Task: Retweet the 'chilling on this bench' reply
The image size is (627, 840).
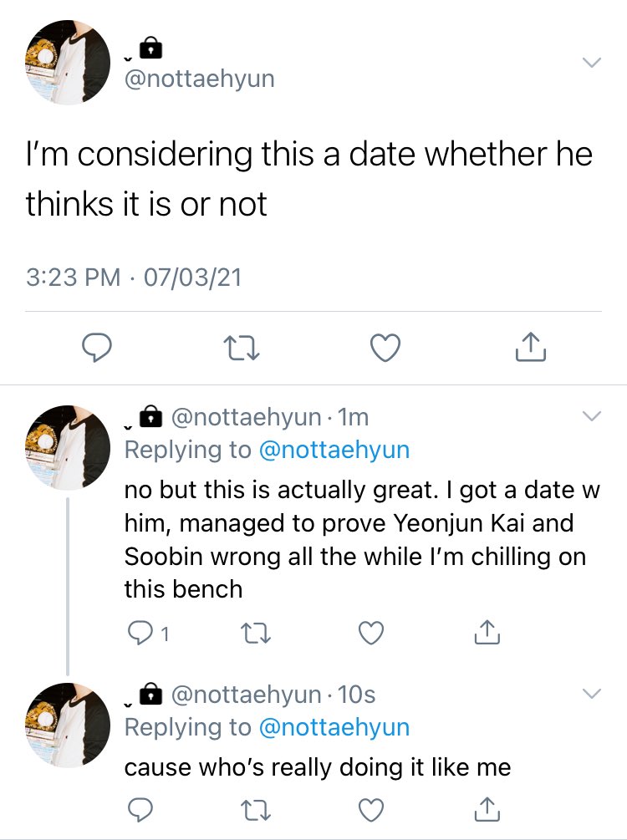Action: [255, 633]
